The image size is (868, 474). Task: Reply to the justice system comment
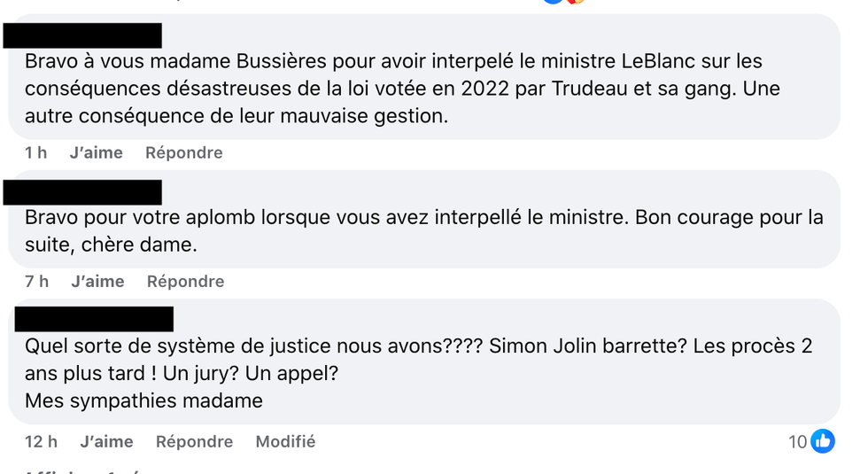pos(194,441)
